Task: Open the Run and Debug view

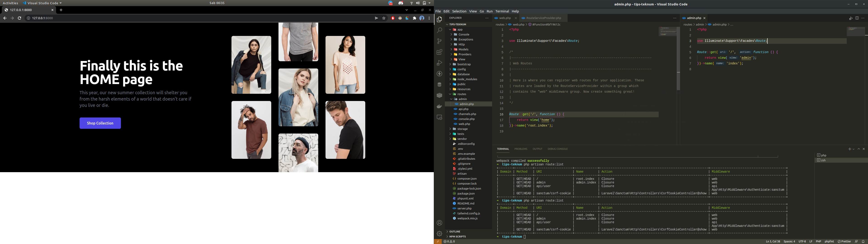Action: pyautogui.click(x=439, y=63)
